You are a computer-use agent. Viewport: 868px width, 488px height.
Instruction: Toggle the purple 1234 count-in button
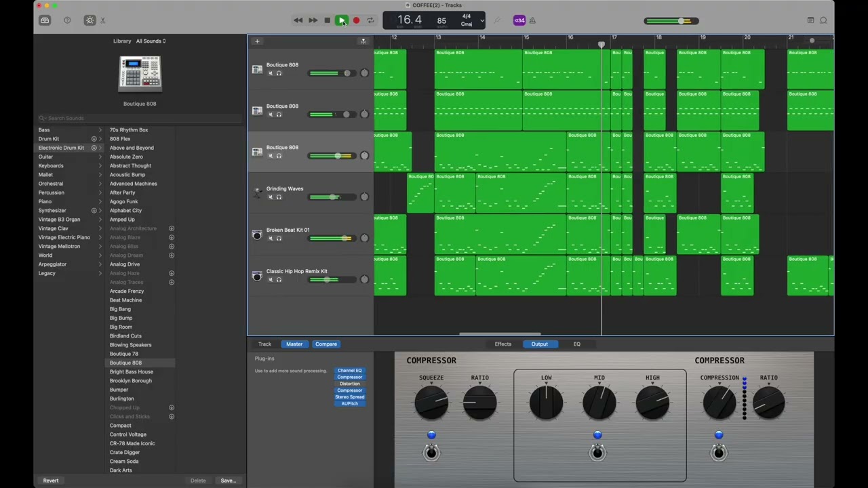(x=519, y=20)
